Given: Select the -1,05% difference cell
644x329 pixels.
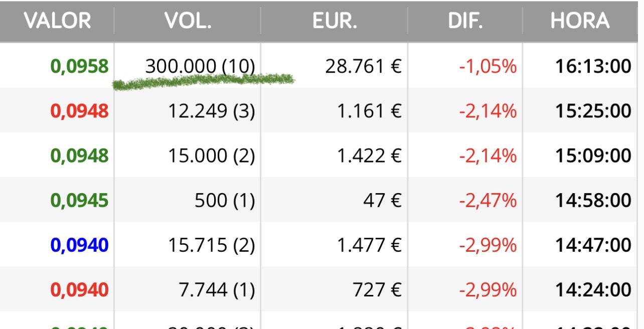Looking at the screenshot, I should (488, 66).
